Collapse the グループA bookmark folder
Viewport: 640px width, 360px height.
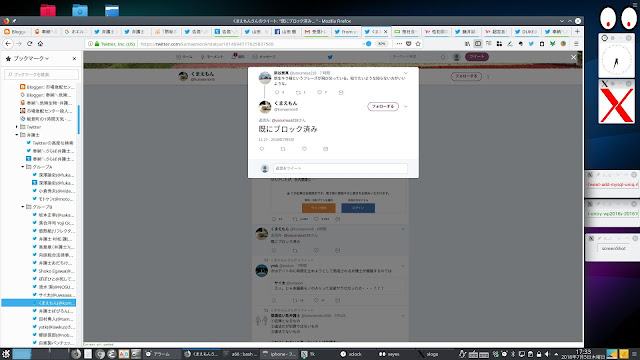coord(23,167)
